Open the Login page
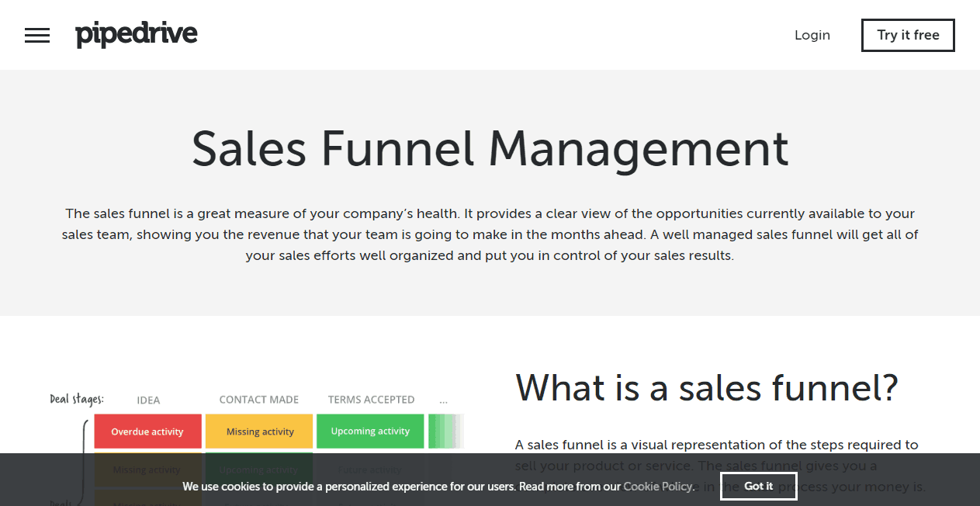Image resolution: width=980 pixels, height=506 pixels. pyautogui.click(x=812, y=35)
